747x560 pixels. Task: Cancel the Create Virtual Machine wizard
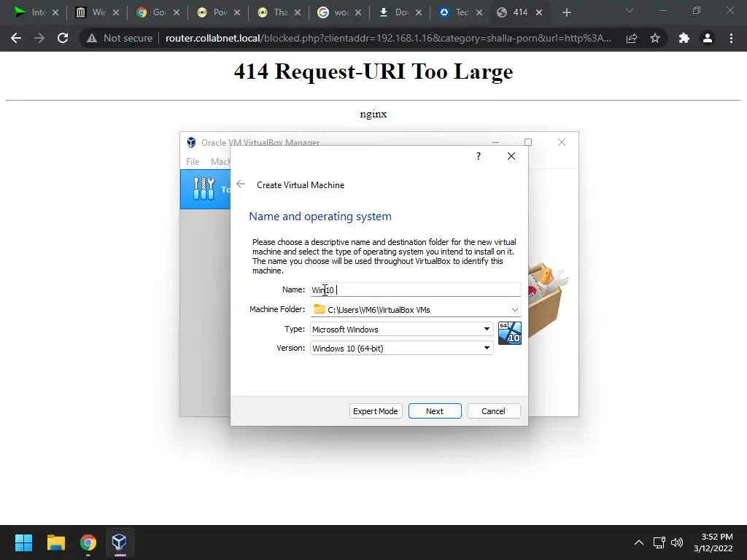pyautogui.click(x=494, y=411)
